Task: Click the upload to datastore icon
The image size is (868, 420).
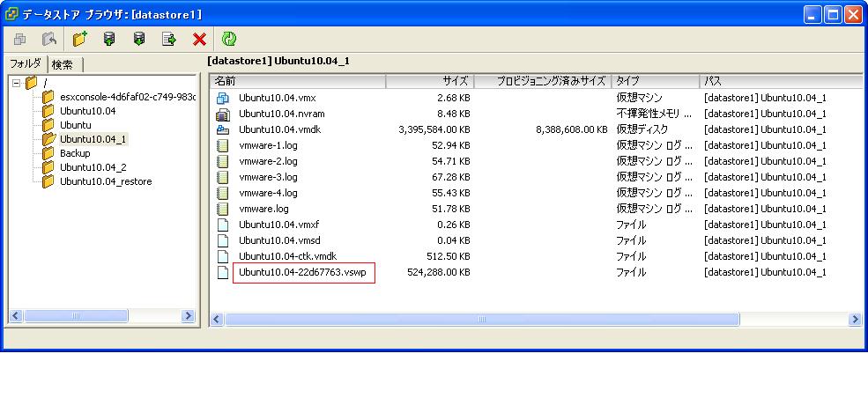Action: pyautogui.click(x=109, y=39)
